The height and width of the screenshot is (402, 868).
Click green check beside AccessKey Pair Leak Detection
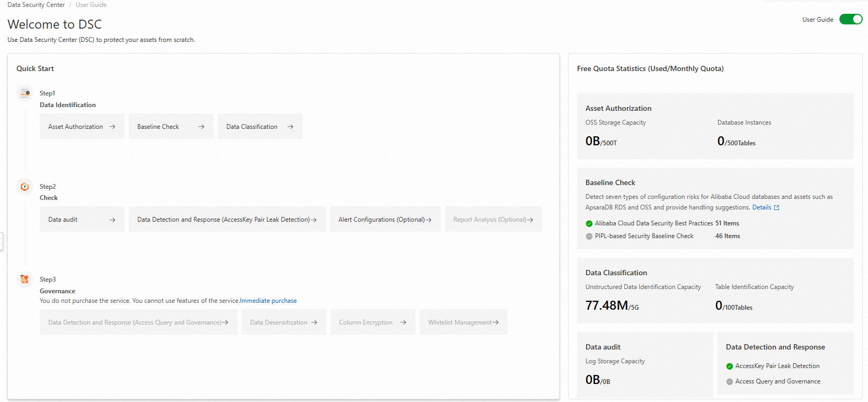pyautogui.click(x=729, y=366)
